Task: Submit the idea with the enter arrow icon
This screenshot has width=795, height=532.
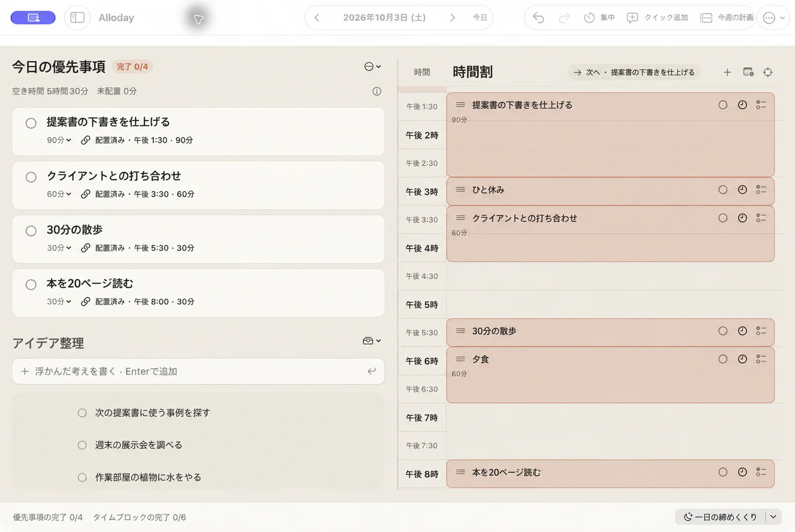Action: 372,371
